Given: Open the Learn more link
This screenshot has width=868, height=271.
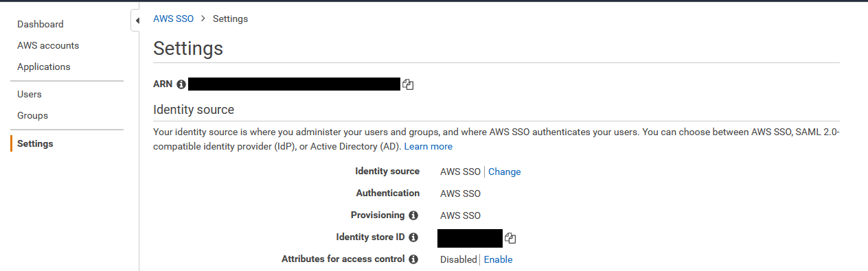Looking at the screenshot, I should pyautogui.click(x=428, y=146).
